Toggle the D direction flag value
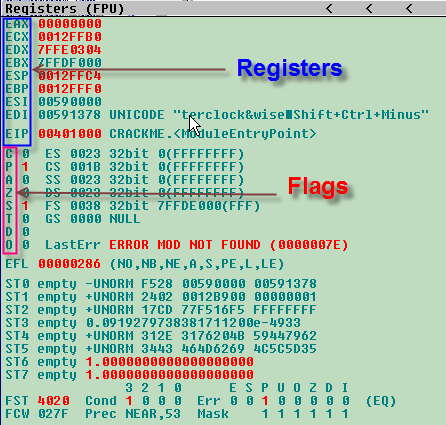This screenshot has width=446, height=425. 26,232
